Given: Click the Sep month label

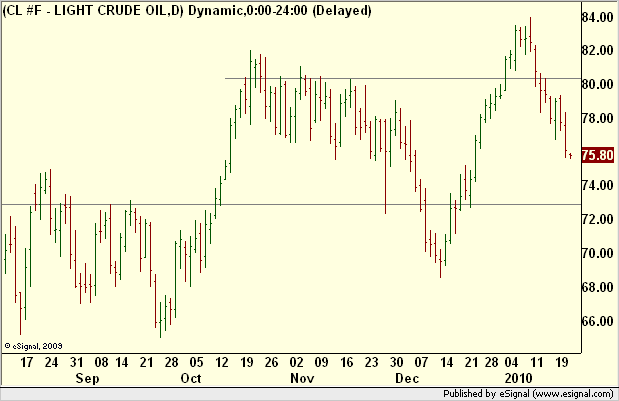Looking at the screenshot, I should (87, 379).
